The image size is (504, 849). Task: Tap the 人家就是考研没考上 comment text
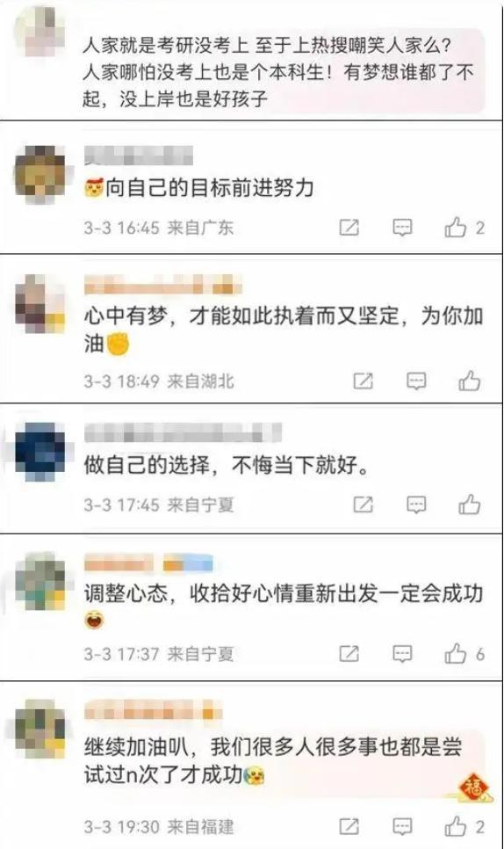point(278,73)
